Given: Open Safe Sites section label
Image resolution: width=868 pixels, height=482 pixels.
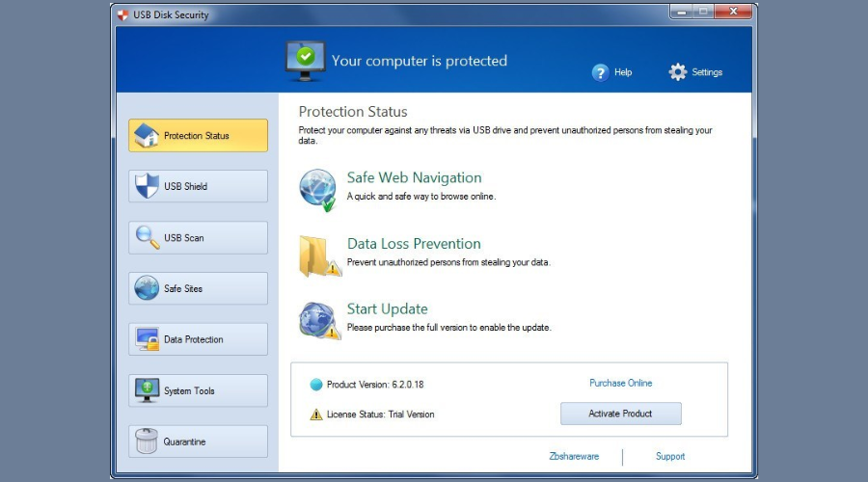Looking at the screenshot, I should click(x=183, y=289).
